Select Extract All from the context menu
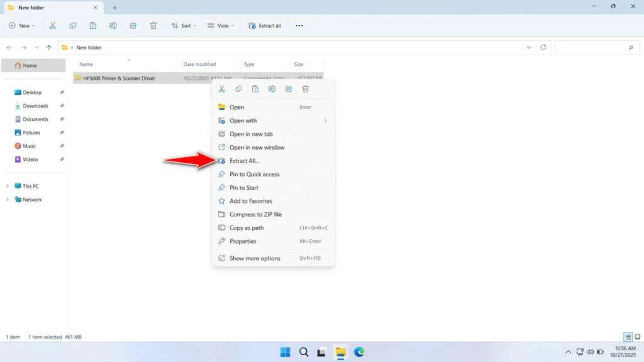This screenshot has height=362, width=644. coord(245,160)
